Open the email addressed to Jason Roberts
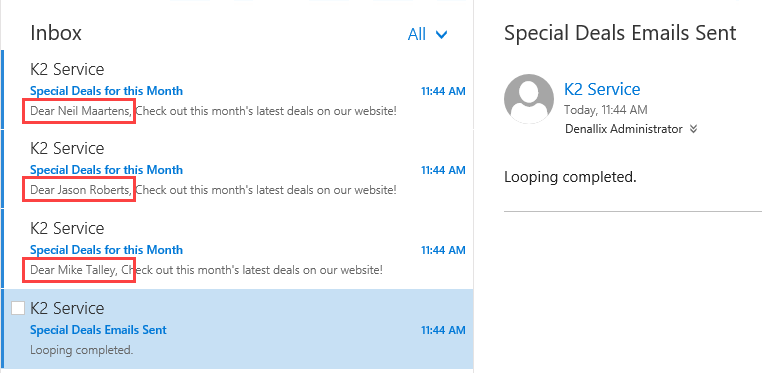The width and height of the screenshot is (762, 373). (237, 169)
